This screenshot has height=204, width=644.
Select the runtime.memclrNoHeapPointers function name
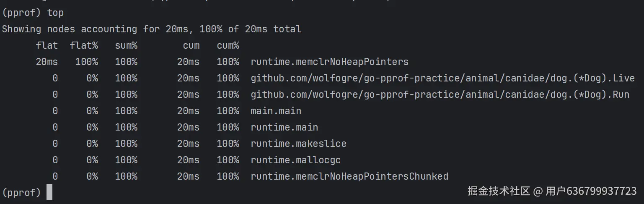(x=329, y=62)
